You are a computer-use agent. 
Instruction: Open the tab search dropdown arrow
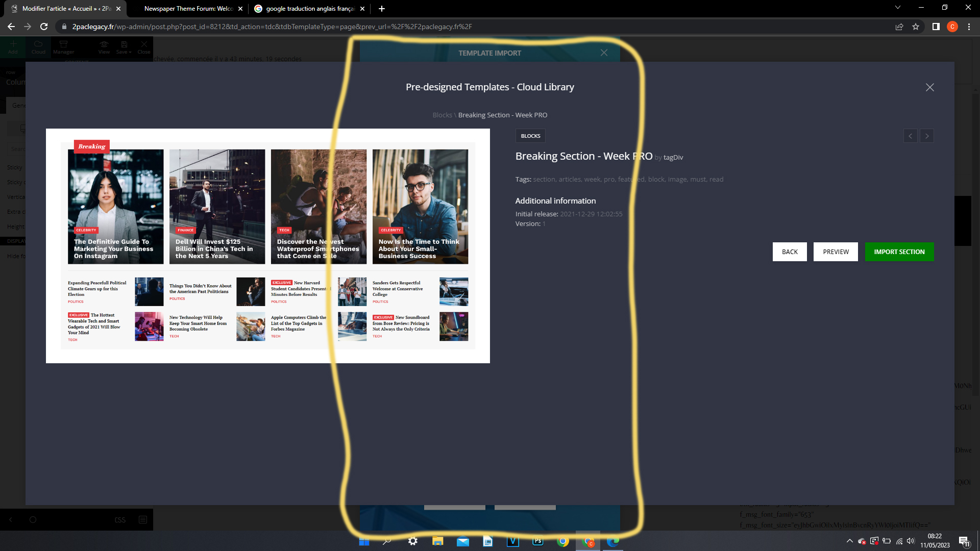(x=897, y=8)
